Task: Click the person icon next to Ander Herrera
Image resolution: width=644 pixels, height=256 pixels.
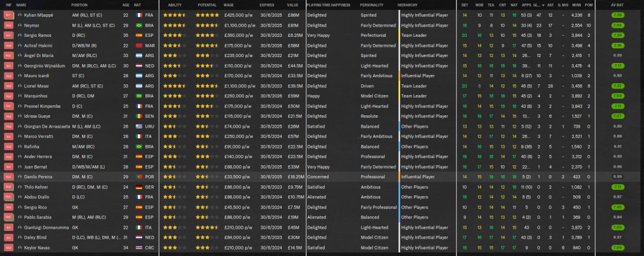Action: tap(20, 157)
